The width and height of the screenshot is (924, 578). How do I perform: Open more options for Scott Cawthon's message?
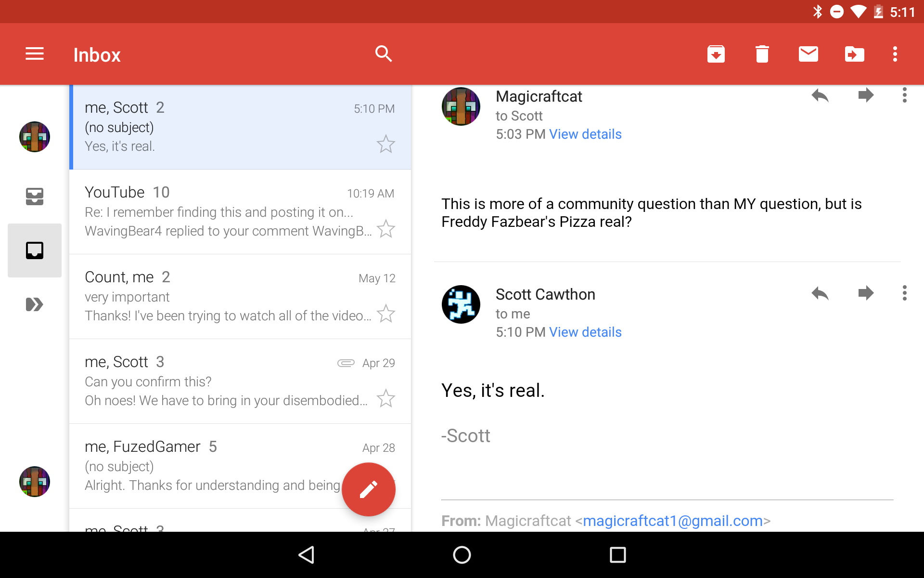point(905,293)
